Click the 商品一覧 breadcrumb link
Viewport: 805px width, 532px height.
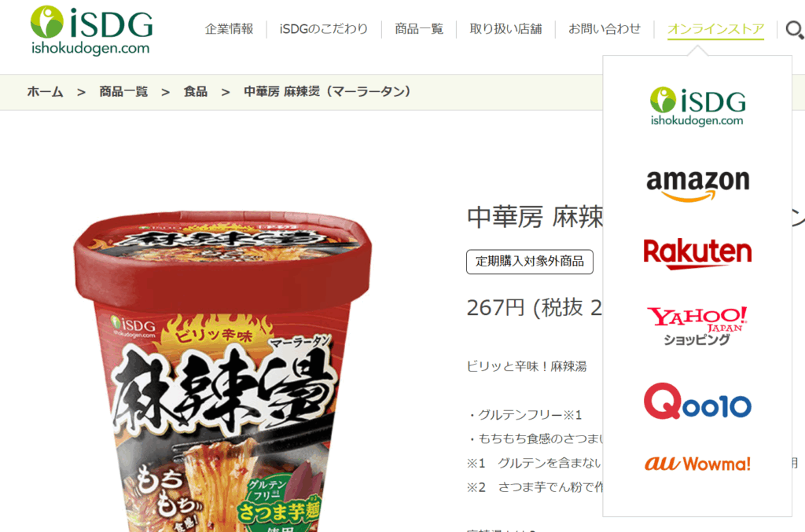click(123, 92)
